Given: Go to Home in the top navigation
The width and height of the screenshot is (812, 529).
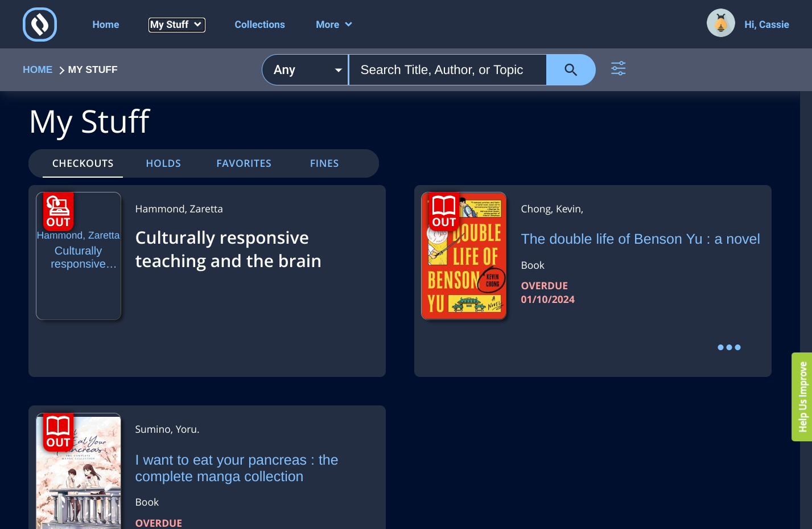Looking at the screenshot, I should (x=106, y=24).
